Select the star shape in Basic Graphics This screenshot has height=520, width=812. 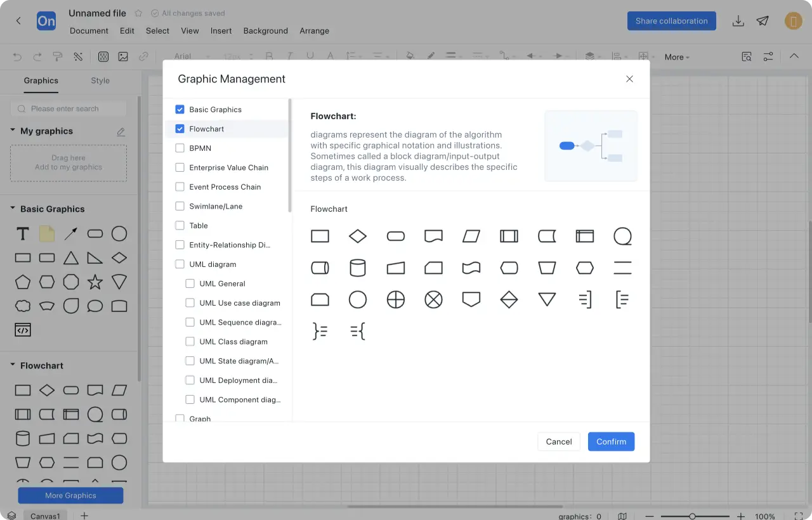(95, 282)
